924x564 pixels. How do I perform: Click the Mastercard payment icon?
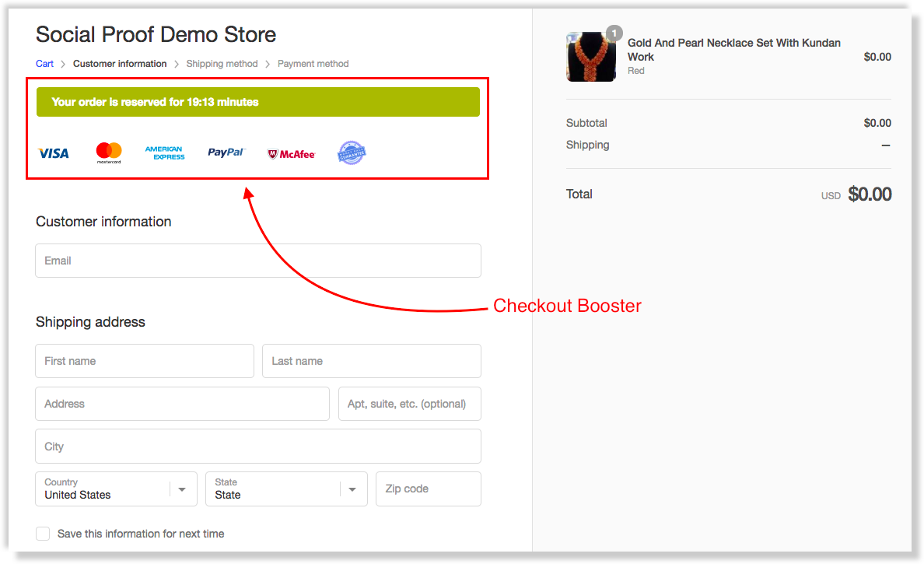click(x=108, y=152)
